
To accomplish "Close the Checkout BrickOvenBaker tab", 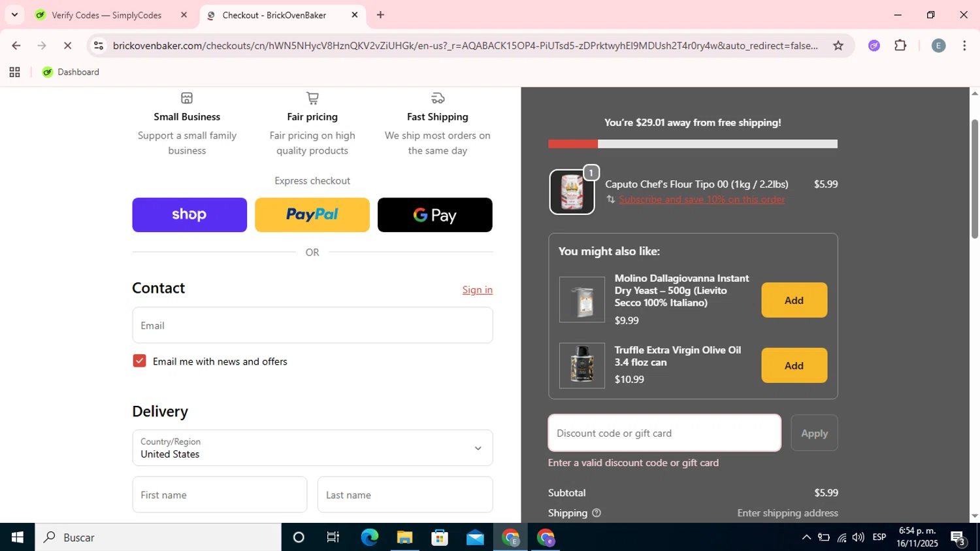I will point(355,14).
